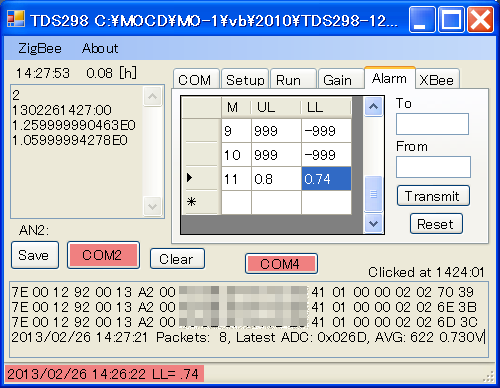Click the Packets summary line with AVG 622
The width and height of the screenshot is (500, 388).
pos(248,337)
